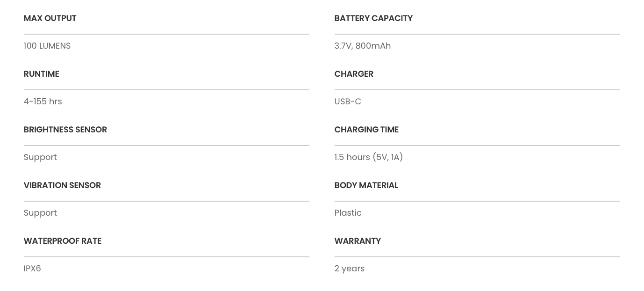644x291 pixels.
Task: Click the WARRANTY heading
Action: click(358, 241)
